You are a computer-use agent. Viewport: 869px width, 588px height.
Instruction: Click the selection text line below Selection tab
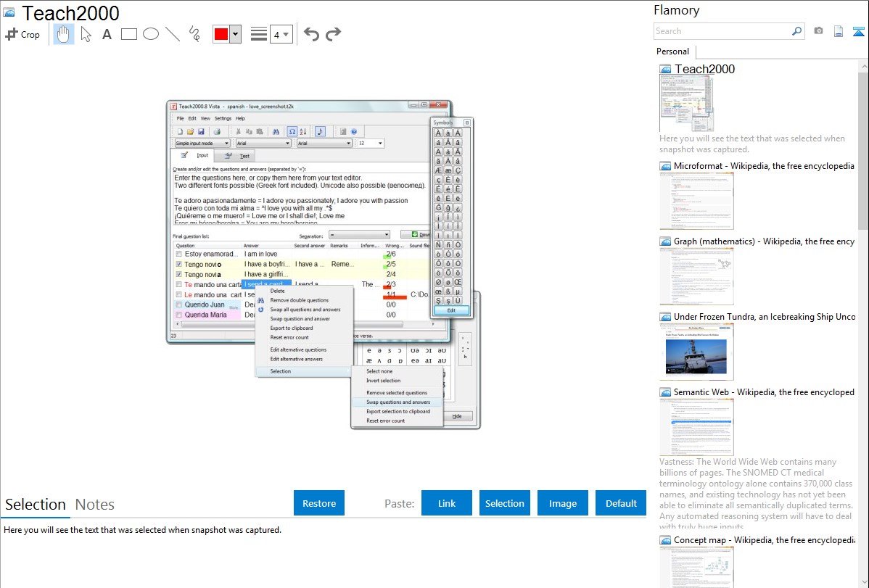(x=142, y=531)
